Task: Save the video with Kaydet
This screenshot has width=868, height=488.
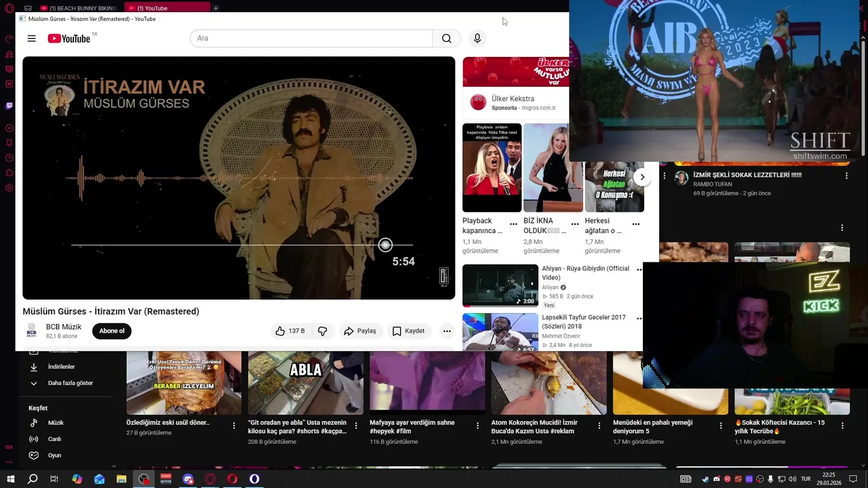Action: point(408,331)
